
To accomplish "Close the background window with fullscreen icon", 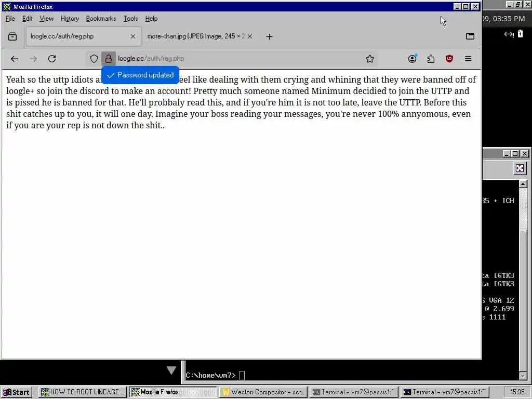I will tap(525, 154).
